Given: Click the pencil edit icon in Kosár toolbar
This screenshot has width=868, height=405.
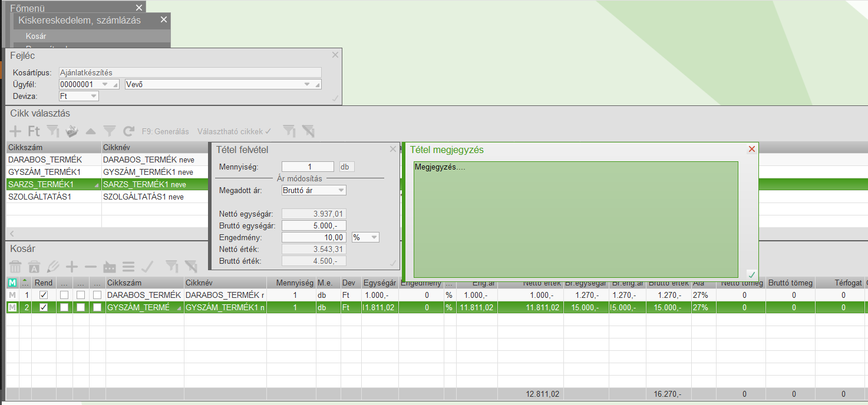Looking at the screenshot, I should [x=53, y=267].
